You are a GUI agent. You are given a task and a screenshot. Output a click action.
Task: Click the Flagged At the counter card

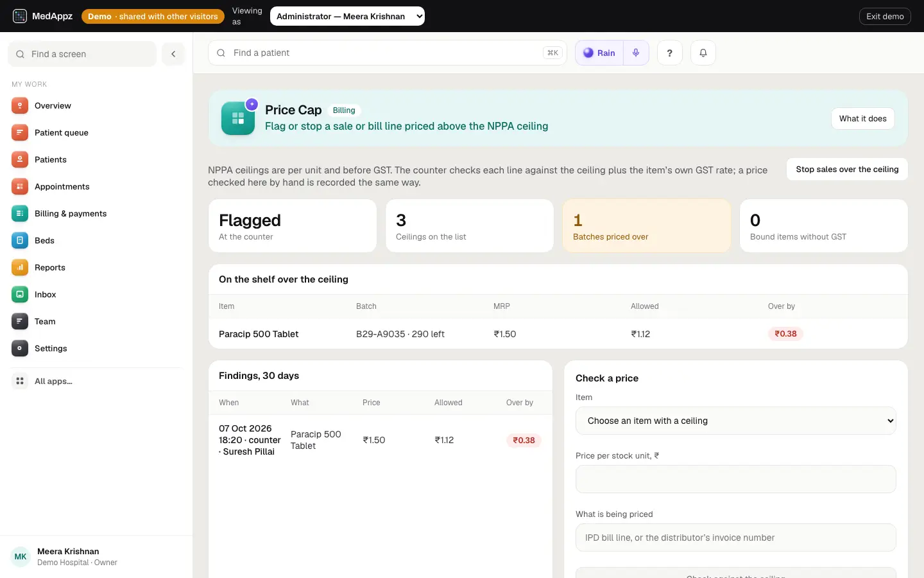coord(293,226)
